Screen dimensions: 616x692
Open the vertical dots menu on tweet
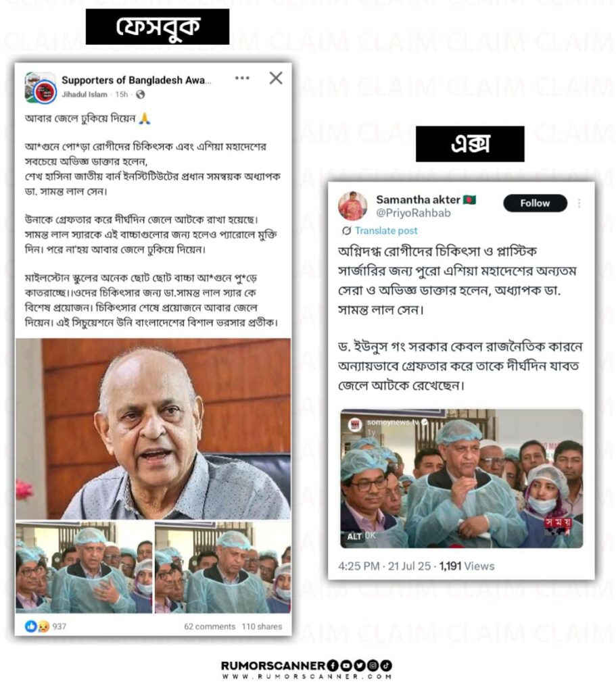click(579, 203)
